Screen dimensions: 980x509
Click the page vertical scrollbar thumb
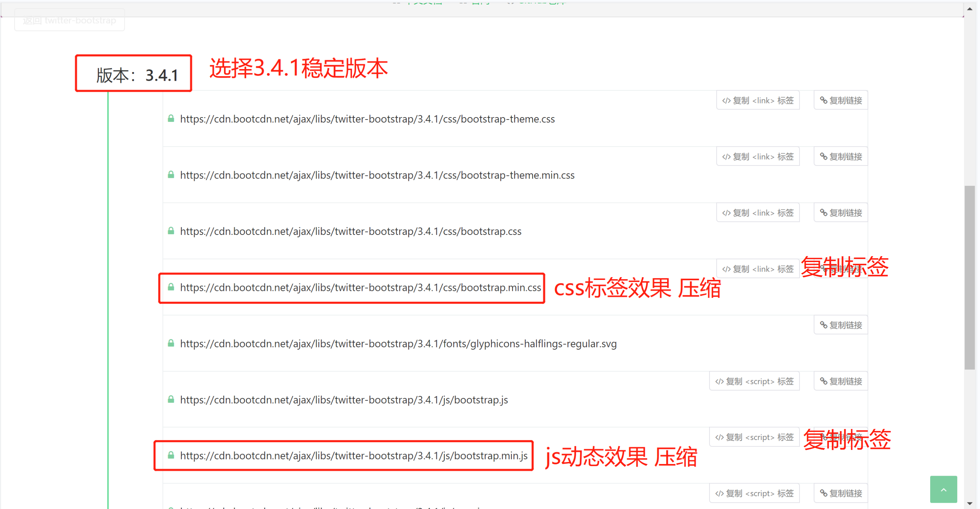tap(969, 278)
